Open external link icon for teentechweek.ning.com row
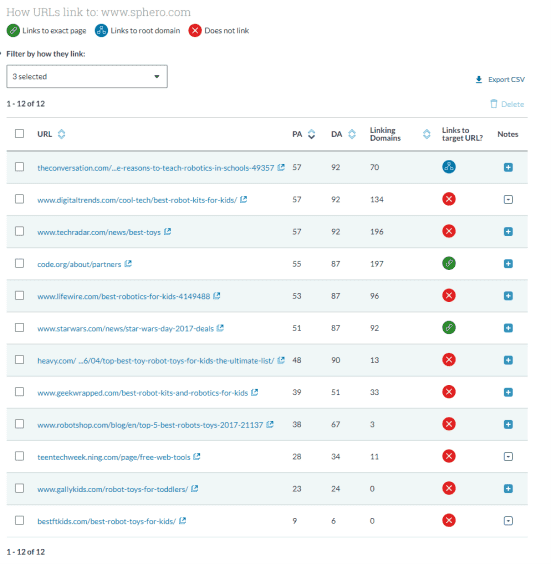Viewport: 551px width, 564px height. 196,456
